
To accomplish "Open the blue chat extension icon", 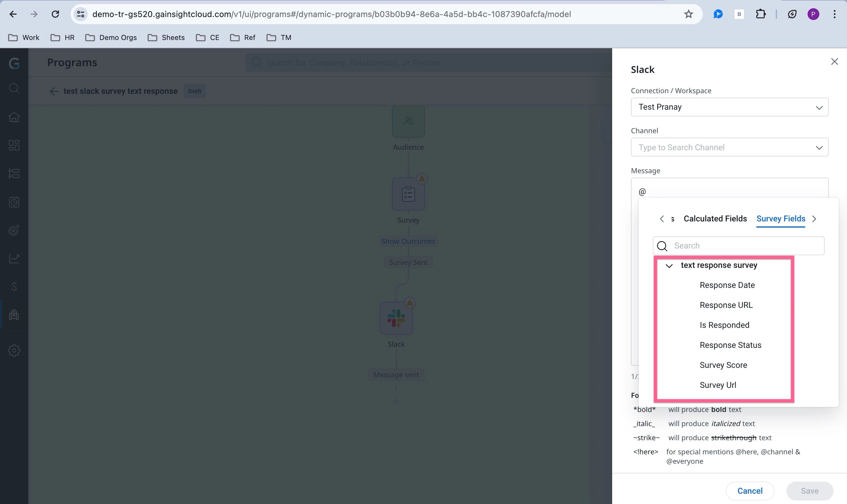I will (718, 14).
